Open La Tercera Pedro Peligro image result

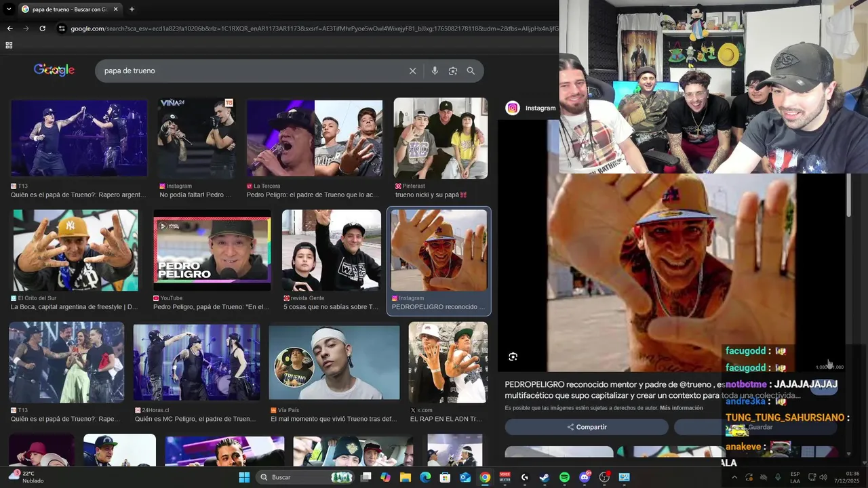coord(315,140)
